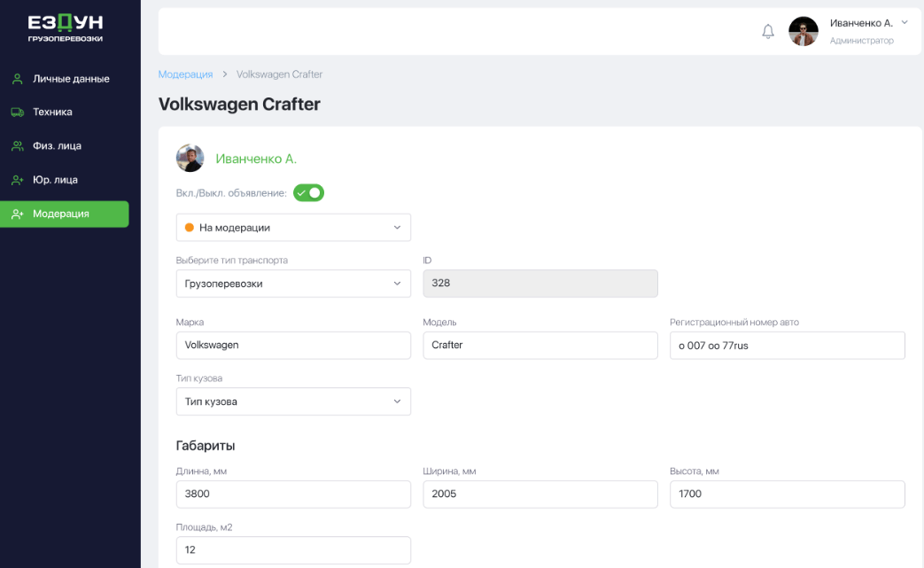The height and width of the screenshot is (568, 924).
Task: Click the Модерация breadcrumb link
Action: [x=185, y=74]
